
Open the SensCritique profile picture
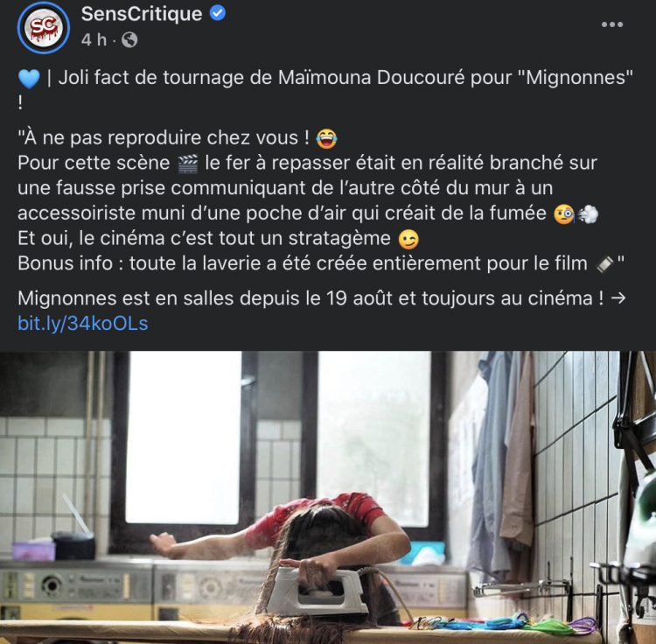pos(44,28)
